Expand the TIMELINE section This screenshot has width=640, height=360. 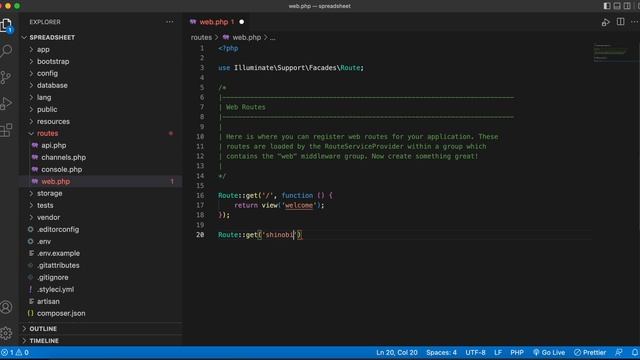pyautogui.click(x=101, y=340)
